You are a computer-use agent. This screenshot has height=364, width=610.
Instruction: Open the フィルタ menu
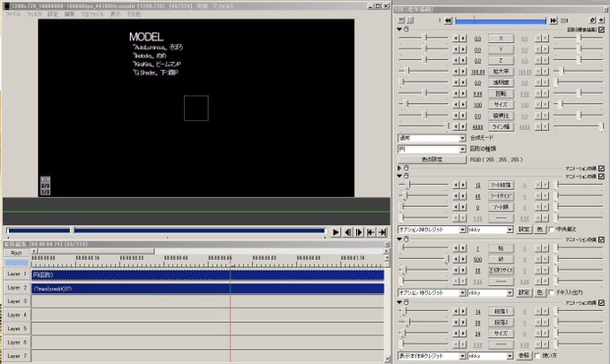[34, 14]
